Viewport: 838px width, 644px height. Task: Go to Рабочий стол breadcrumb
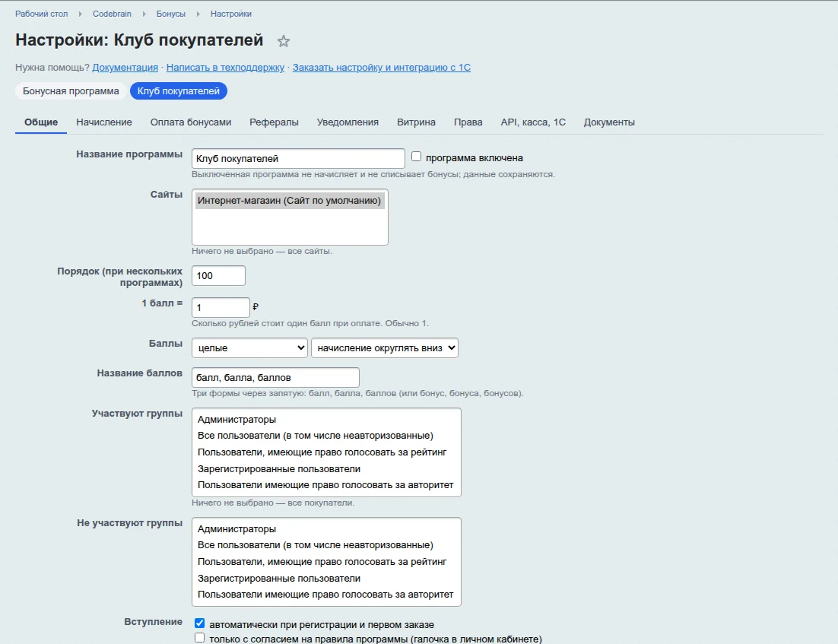pyautogui.click(x=42, y=14)
